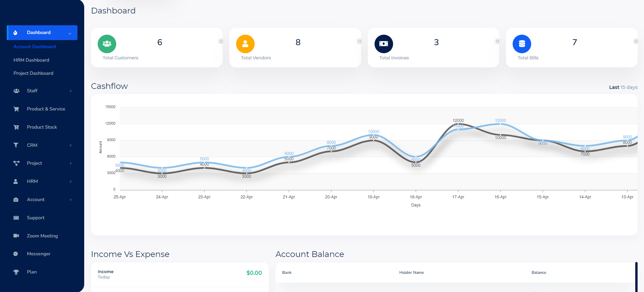The width and height of the screenshot is (644, 292).
Task: Click the dark Total Invoices money icon
Action: click(384, 44)
